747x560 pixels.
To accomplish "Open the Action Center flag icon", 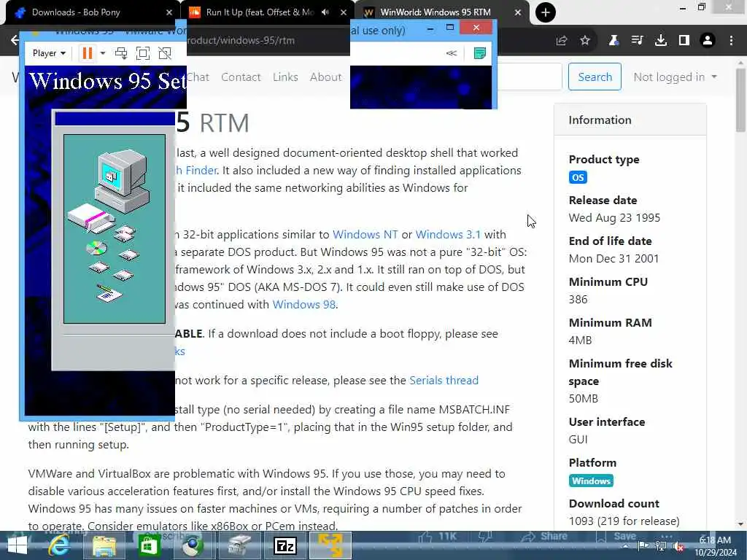I will pos(643,546).
